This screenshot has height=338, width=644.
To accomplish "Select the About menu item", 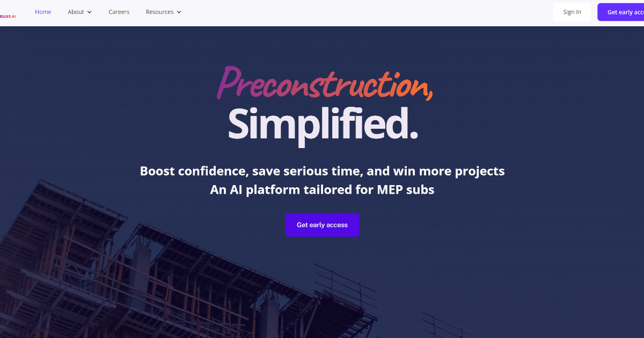I will point(76,12).
